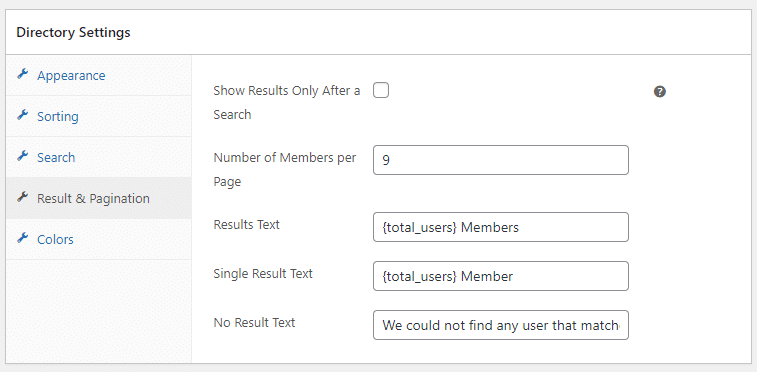Image resolution: width=757 pixels, height=372 pixels.
Task: Enable Show Results Only After a Search checkbox
Action: point(381,90)
